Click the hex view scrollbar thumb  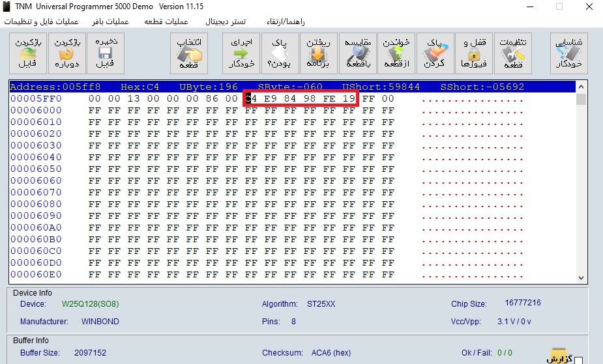581,99
